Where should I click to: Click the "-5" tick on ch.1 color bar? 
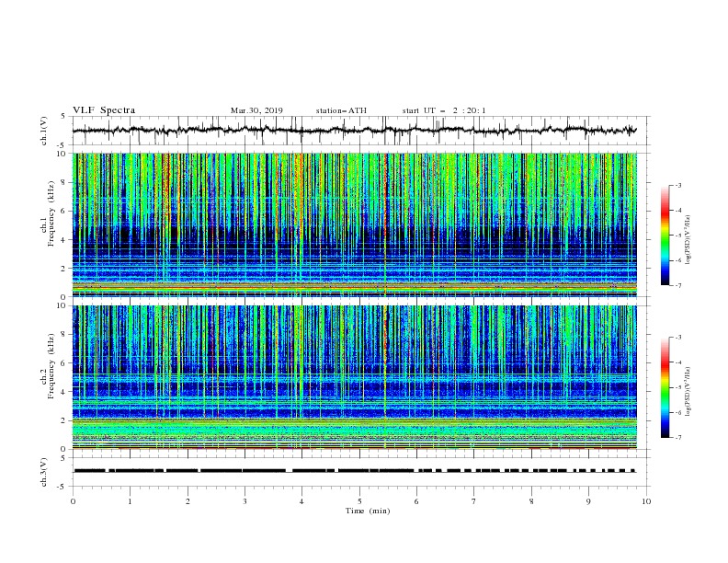(677, 236)
